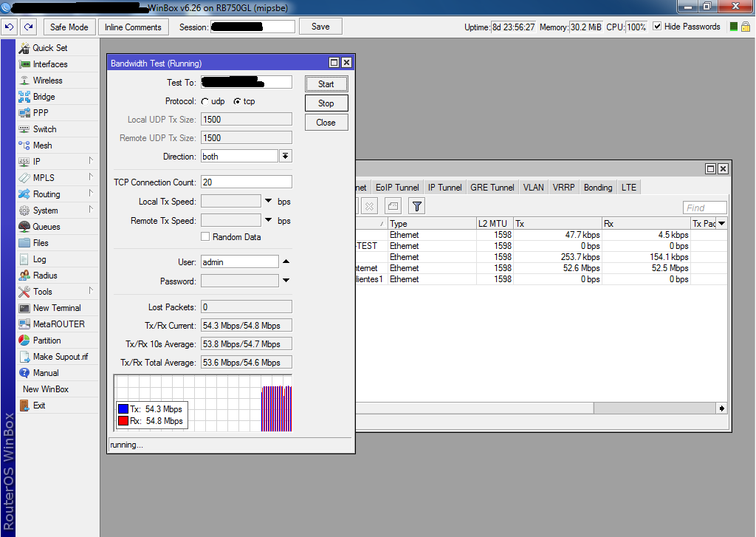
Task: Open the MetaROUTER icon
Action: (24, 324)
